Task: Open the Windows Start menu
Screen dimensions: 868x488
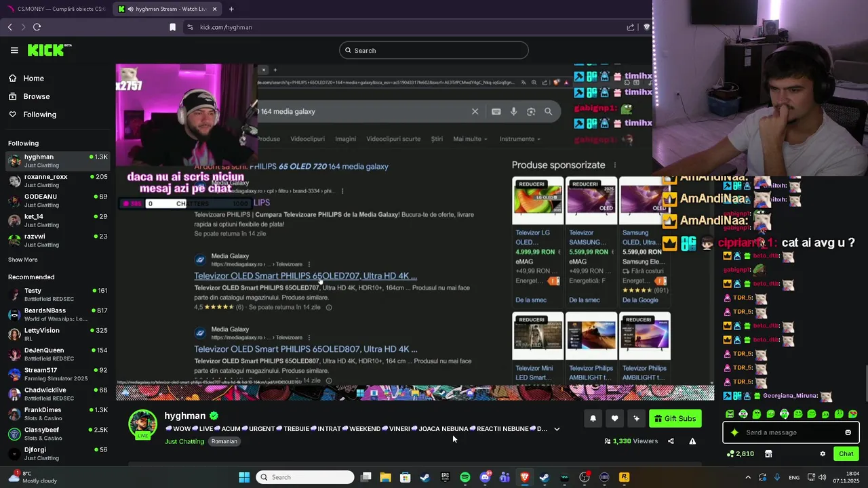Action: [x=244, y=477]
